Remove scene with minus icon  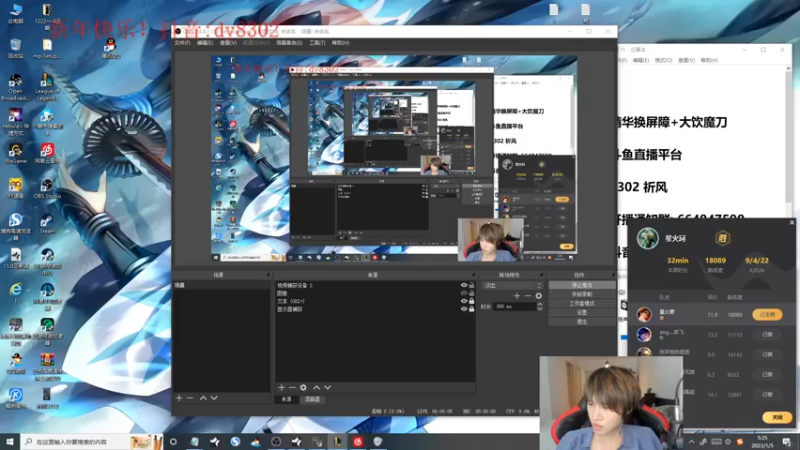190,398
